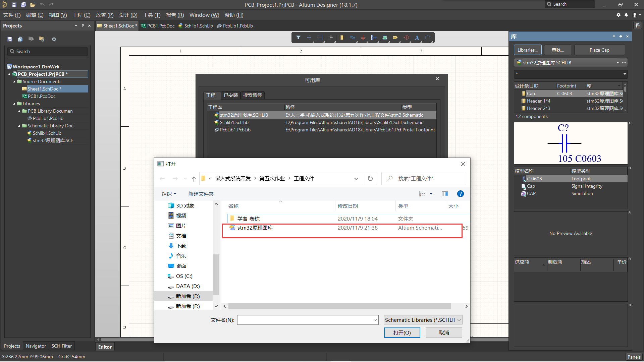Open the address path history dropdown

356,179
